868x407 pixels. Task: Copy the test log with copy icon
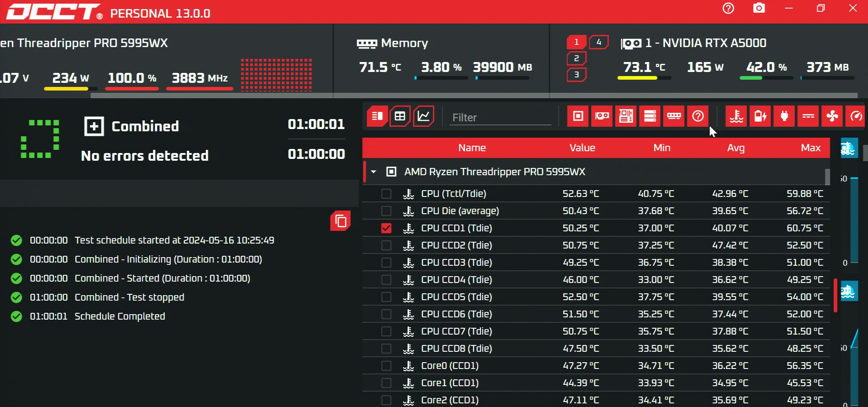(341, 221)
